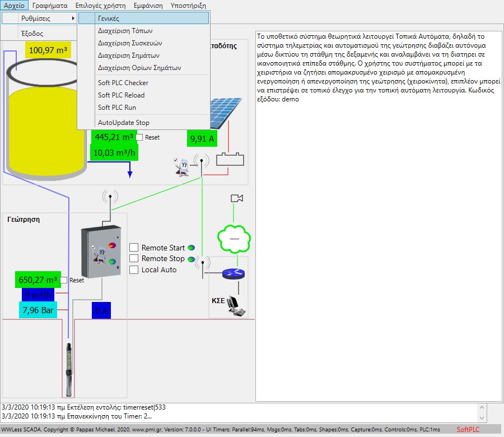Toggle the Local Auto checkbox
Screen dimensions: 504x437
[x=134, y=270]
